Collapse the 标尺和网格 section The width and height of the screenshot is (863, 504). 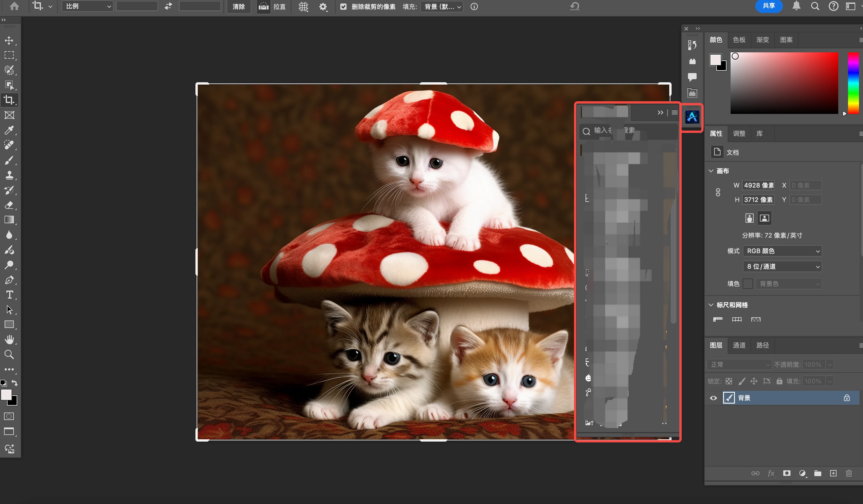click(711, 305)
